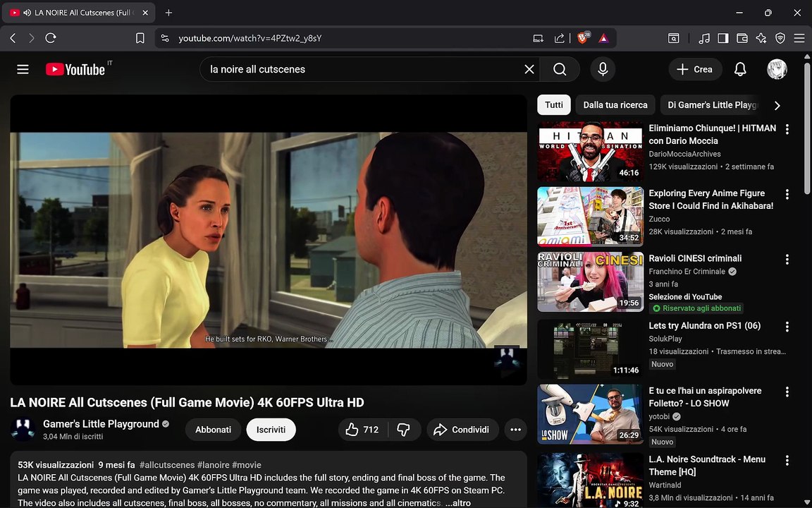Click the 'Abbonati' join button
The width and height of the screenshot is (812, 508).
(213, 430)
